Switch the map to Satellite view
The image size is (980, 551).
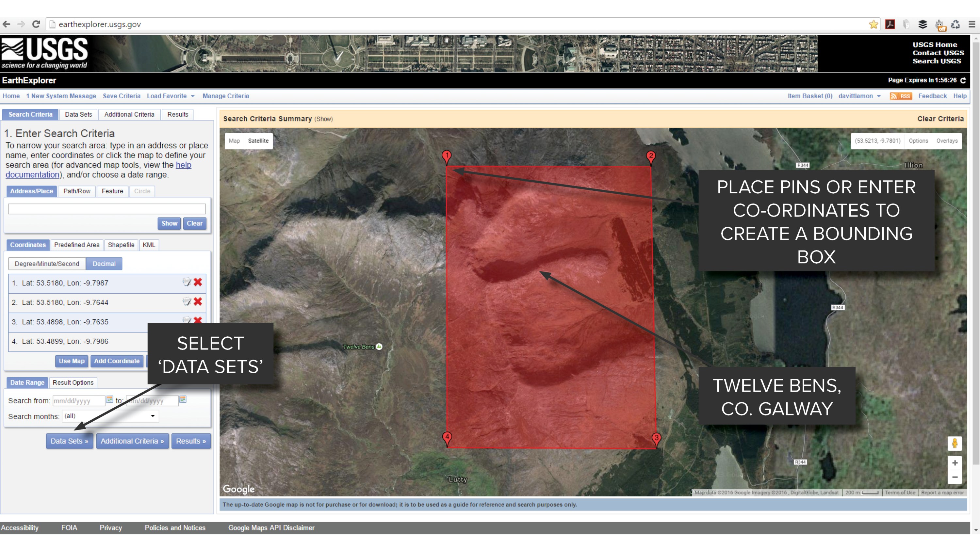[258, 141]
